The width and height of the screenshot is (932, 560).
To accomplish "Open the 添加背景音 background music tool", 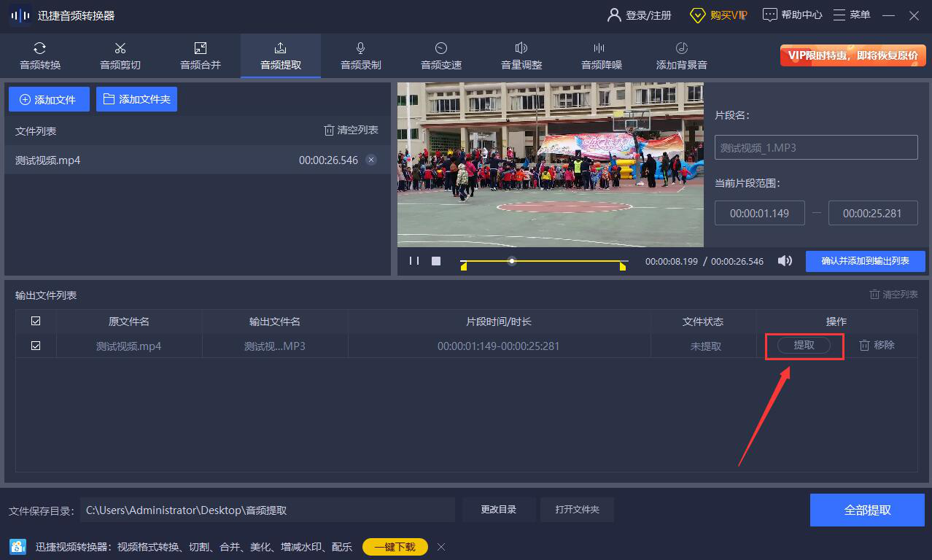I will point(682,56).
